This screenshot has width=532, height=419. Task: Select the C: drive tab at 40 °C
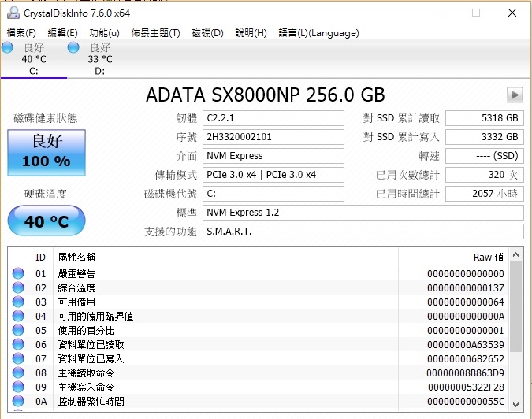[34, 59]
